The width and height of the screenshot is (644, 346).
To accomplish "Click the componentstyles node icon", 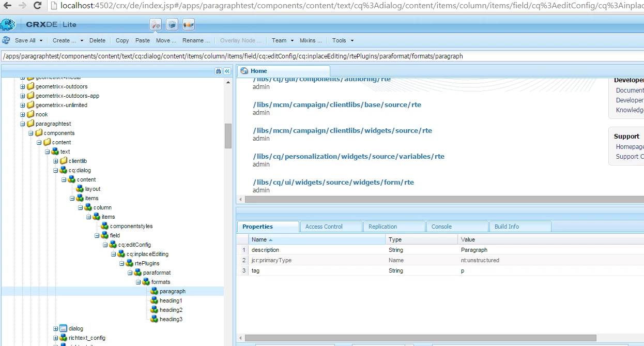I will [104, 226].
